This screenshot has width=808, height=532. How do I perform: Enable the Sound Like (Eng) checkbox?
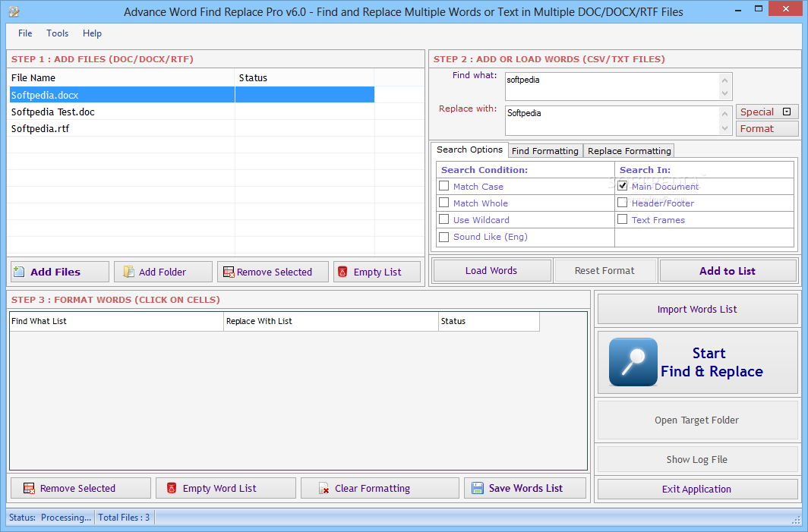tap(443, 237)
